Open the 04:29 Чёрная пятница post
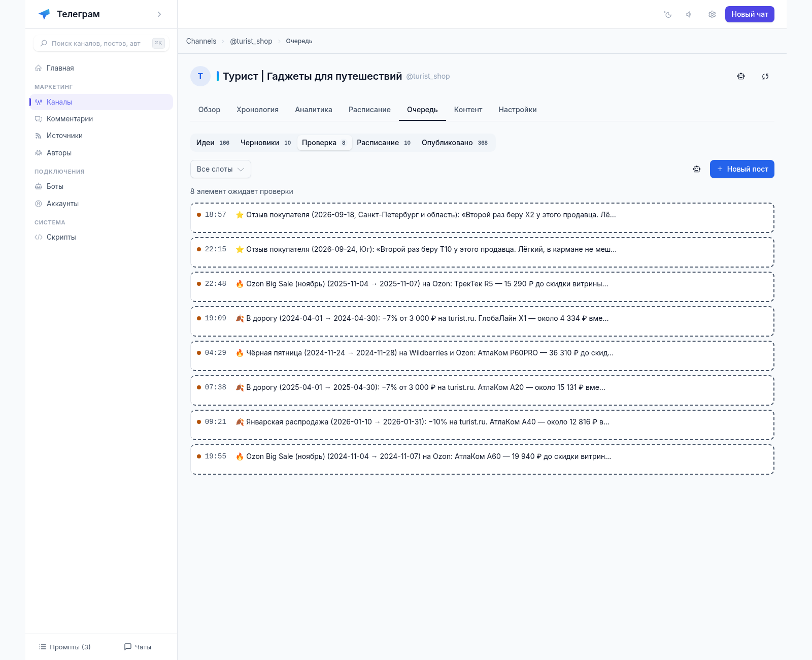Viewport: 812px width, 660px height. tap(482, 356)
